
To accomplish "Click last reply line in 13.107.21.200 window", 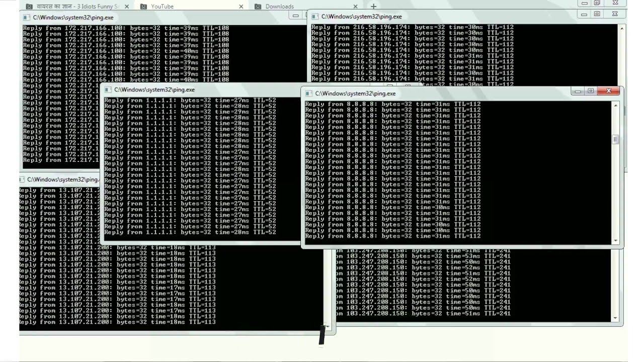I will pyautogui.click(x=117, y=322).
